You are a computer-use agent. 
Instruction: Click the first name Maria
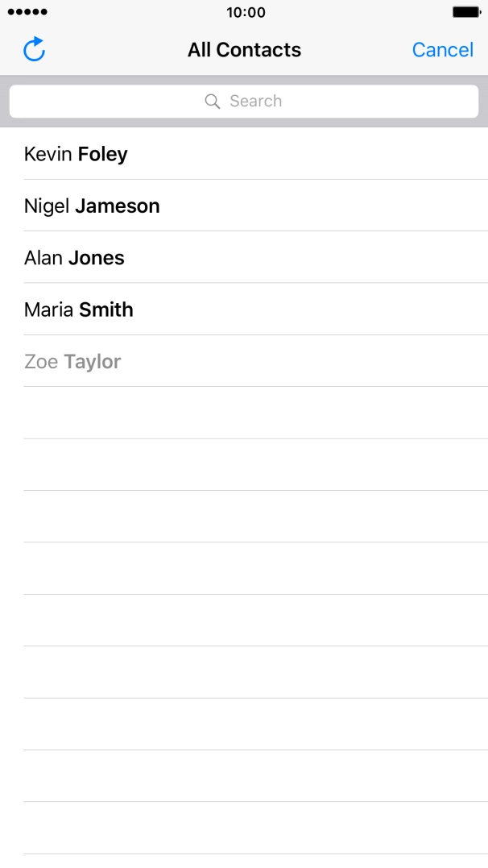pyautogui.click(x=48, y=309)
